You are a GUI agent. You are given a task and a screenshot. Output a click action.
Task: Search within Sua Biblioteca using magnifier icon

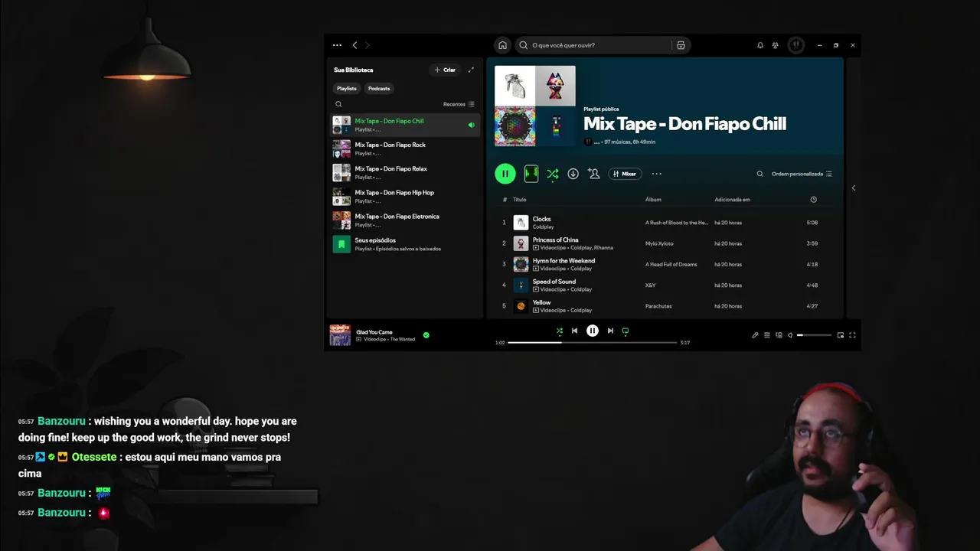[x=338, y=104]
